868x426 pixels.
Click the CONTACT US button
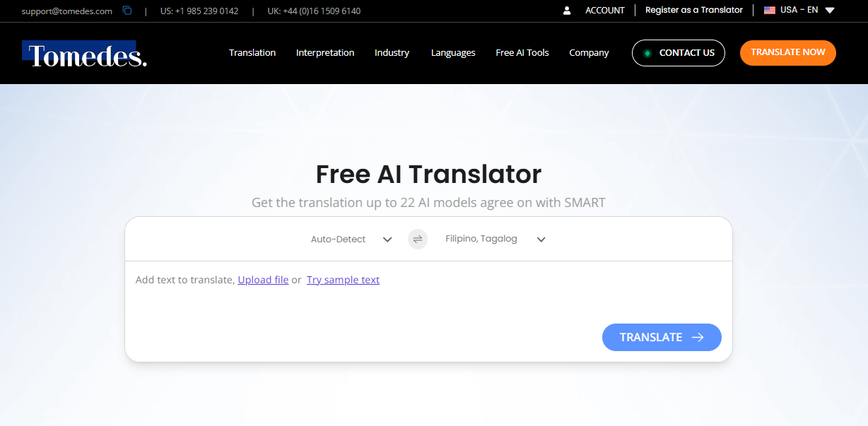coord(678,52)
